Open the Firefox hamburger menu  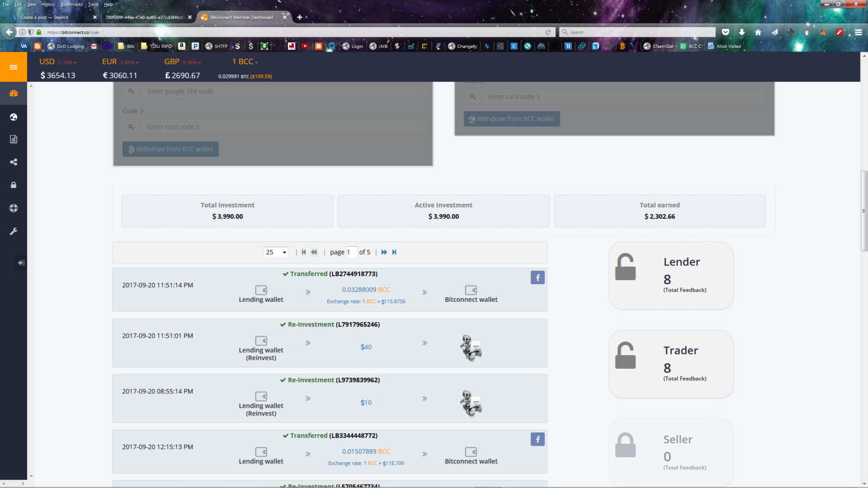858,32
